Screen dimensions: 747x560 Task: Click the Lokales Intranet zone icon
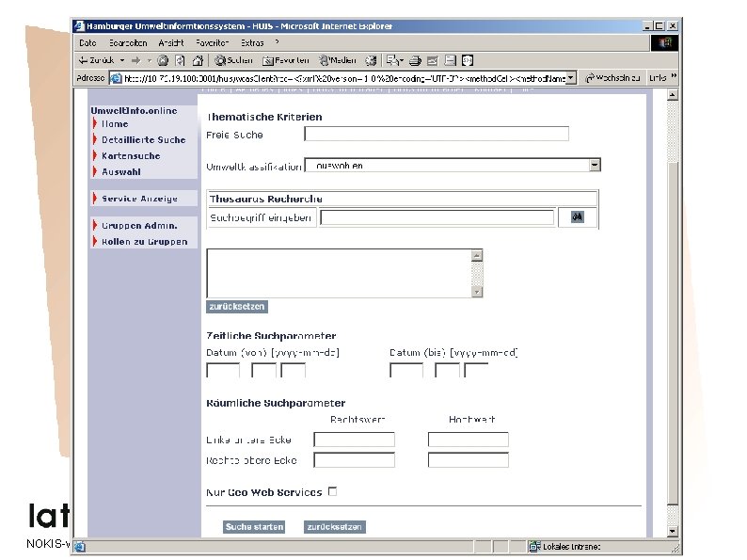click(x=534, y=546)
